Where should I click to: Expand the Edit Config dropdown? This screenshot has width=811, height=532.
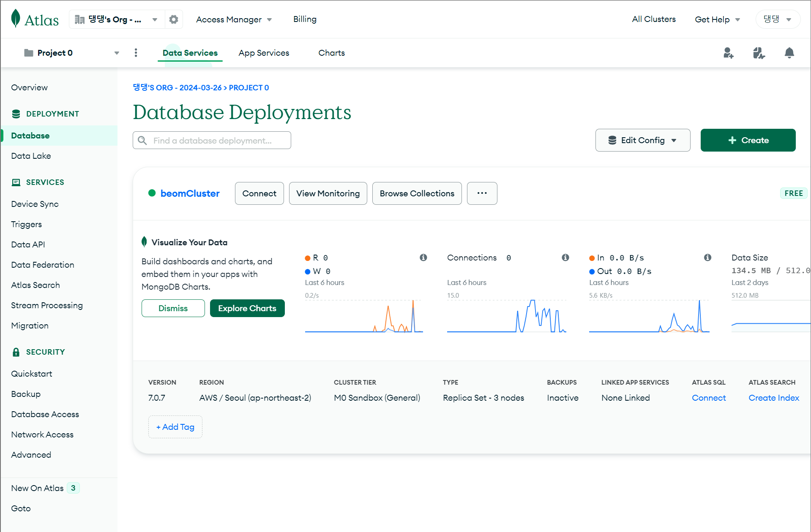point(642,140)
